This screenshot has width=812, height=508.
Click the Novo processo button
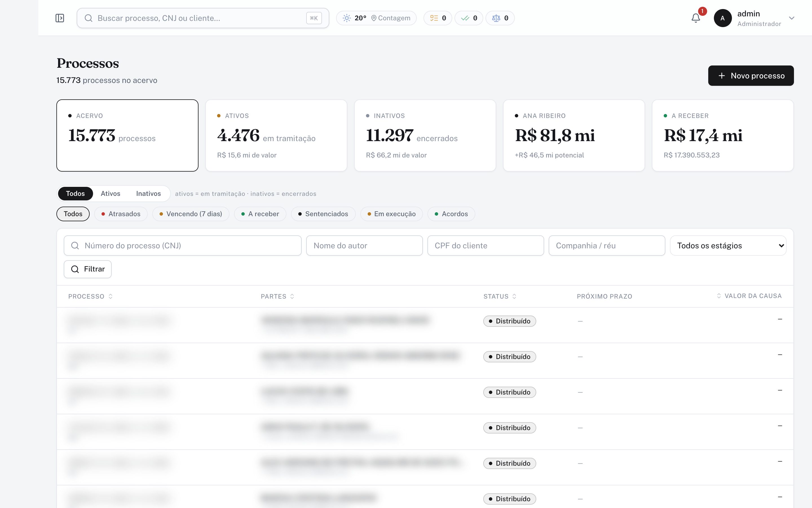coord(751,76)
